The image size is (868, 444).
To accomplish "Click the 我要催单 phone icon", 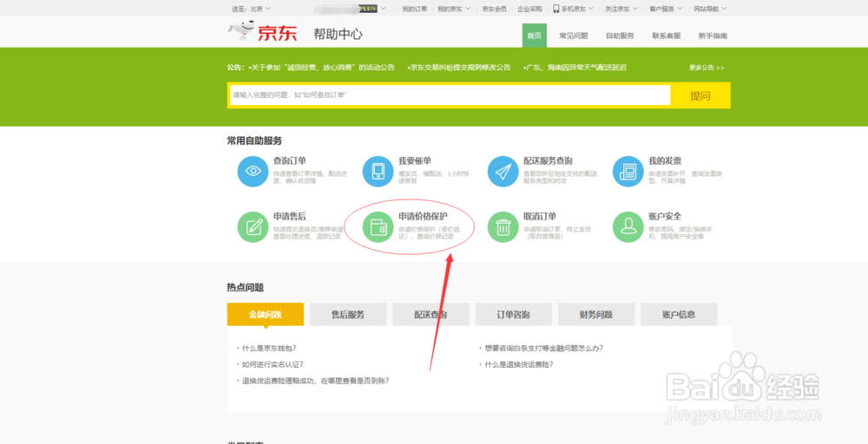I will [x=378, y=172].
